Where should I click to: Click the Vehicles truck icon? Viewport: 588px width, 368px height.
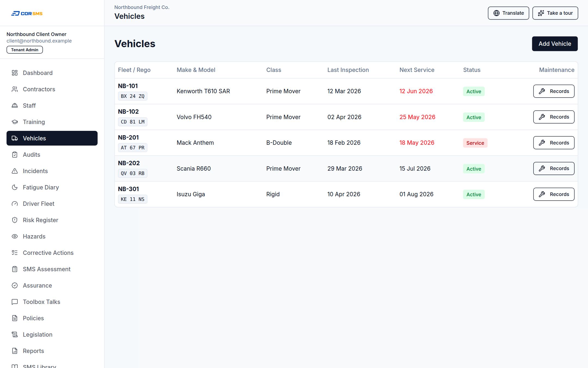click(15, 138)
